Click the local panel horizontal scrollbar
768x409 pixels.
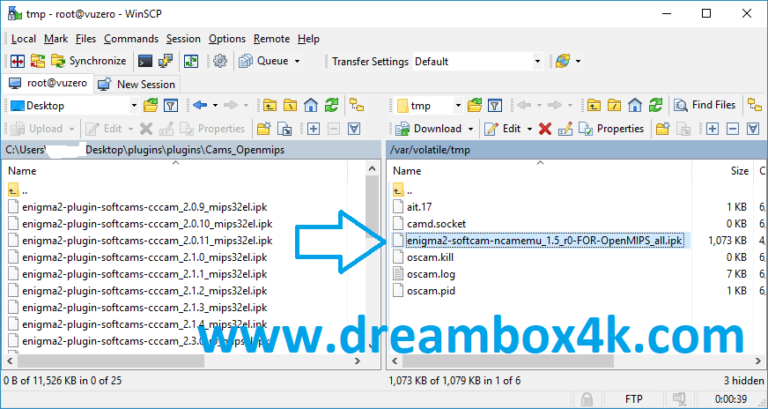point(111,361)
